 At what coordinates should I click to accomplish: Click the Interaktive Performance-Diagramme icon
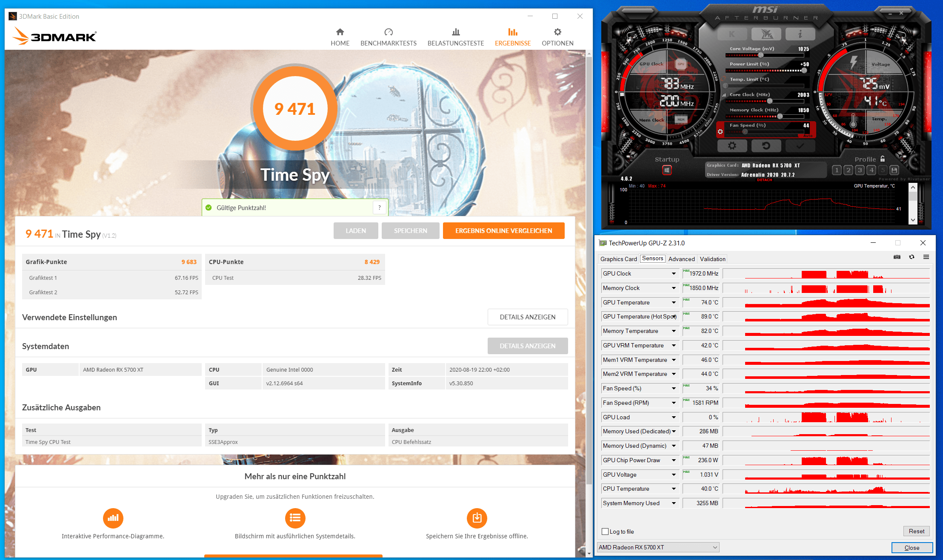coord(113,518)
